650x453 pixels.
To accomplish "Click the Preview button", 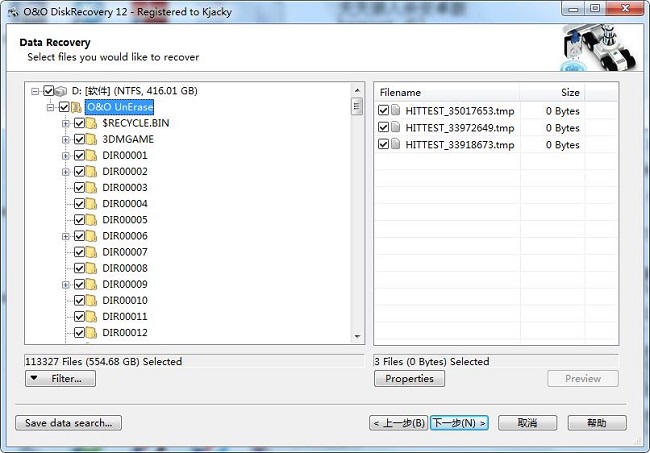I will click(583, 378).
